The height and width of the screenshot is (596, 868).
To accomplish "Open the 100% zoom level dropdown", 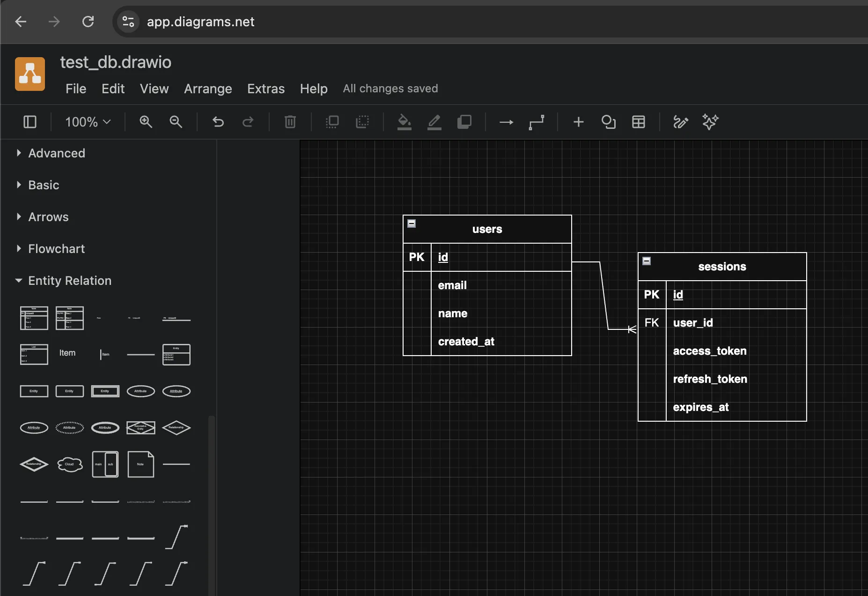I will click(88, 122).
